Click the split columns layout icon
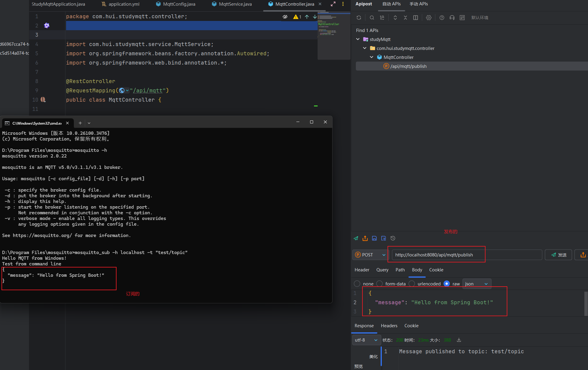 click(x=416, y=18)
